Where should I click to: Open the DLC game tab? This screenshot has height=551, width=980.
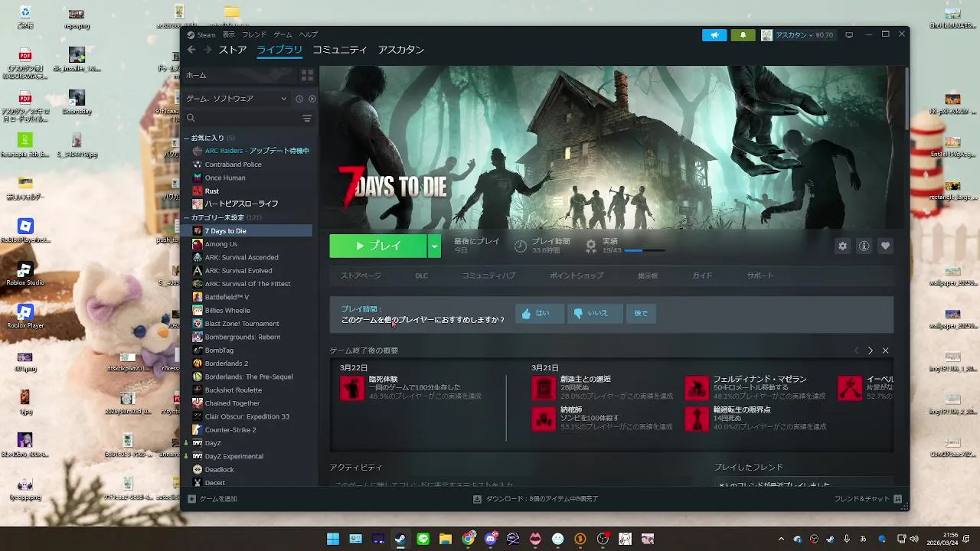[422, 275]
